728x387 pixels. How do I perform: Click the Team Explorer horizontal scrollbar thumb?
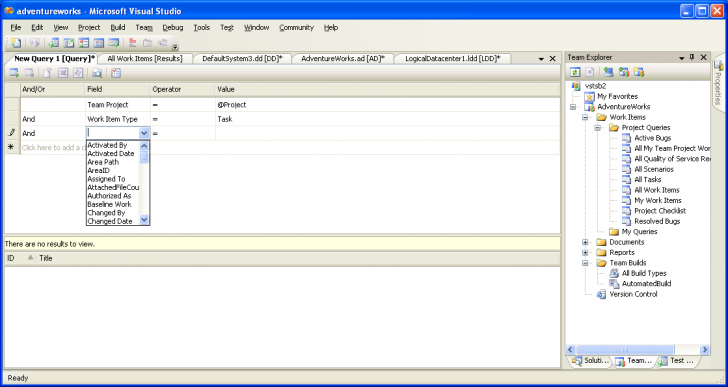625,349
